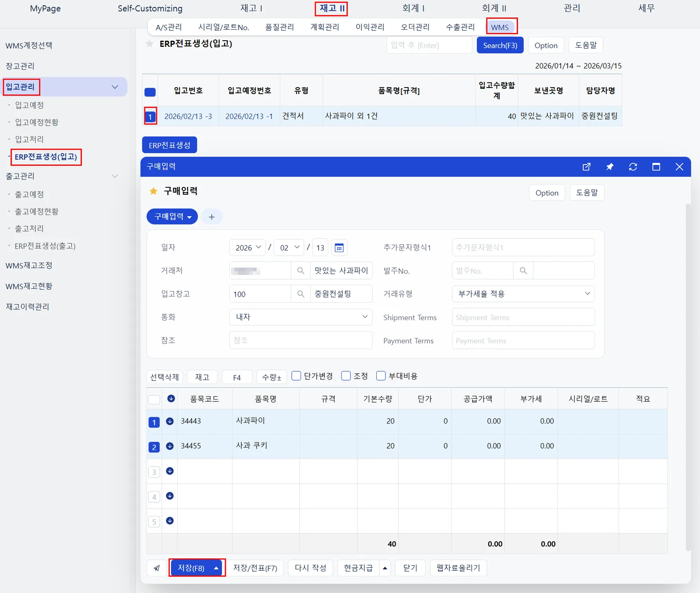700x593 pixels.
Task: Click the Search(F3) button
Action: pos(500,46)
